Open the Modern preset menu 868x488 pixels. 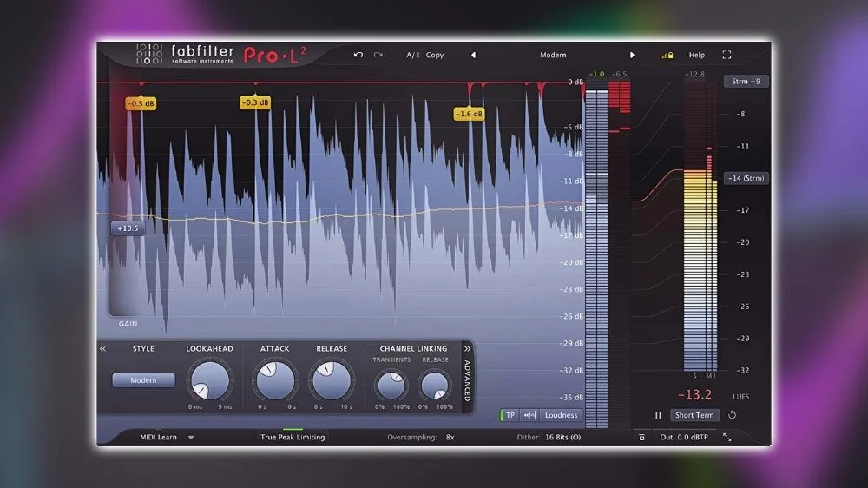click(x=553, y=55)
